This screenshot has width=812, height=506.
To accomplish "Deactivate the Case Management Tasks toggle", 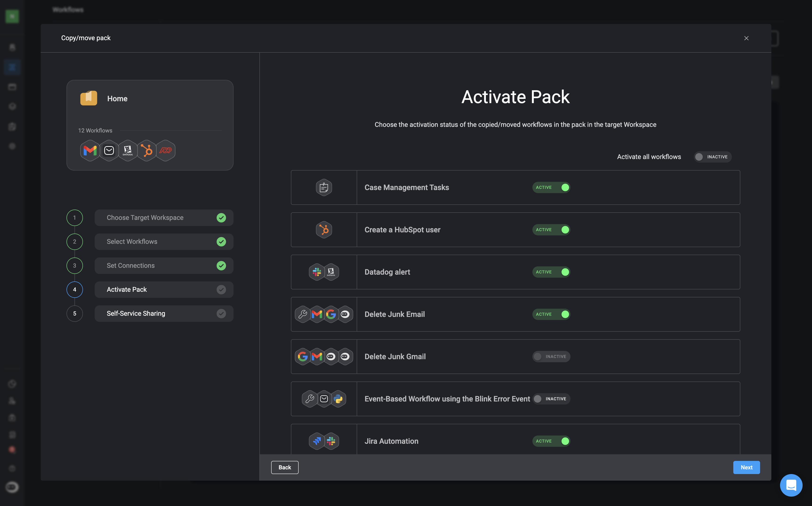I will click(x=551, y=188).
